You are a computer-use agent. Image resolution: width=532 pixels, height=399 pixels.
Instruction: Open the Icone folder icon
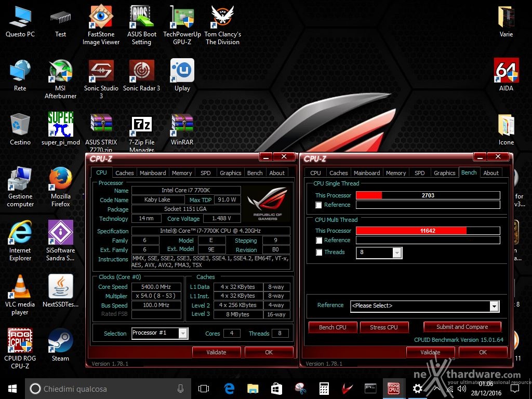[506, 129]
